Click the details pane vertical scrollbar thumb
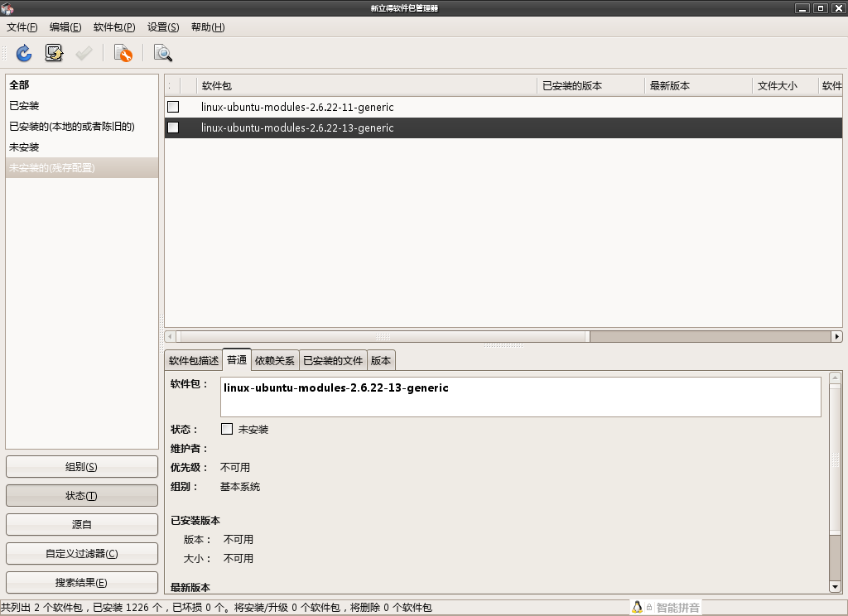 [x=835, y=460]
